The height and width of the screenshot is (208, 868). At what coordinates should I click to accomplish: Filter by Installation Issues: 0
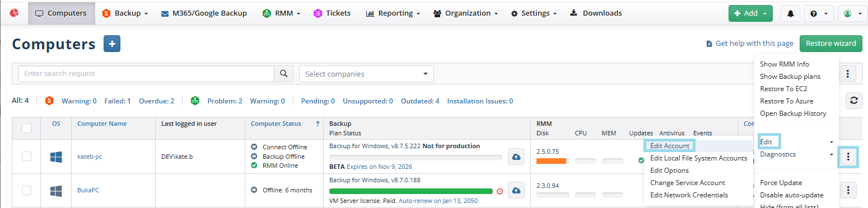[480, 101]
